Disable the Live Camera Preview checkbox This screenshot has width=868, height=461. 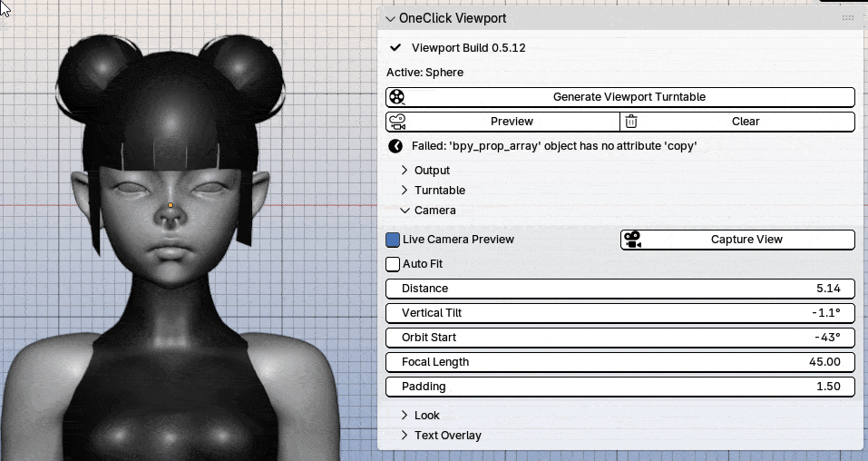pyautogui.click(x=393, y=240)
